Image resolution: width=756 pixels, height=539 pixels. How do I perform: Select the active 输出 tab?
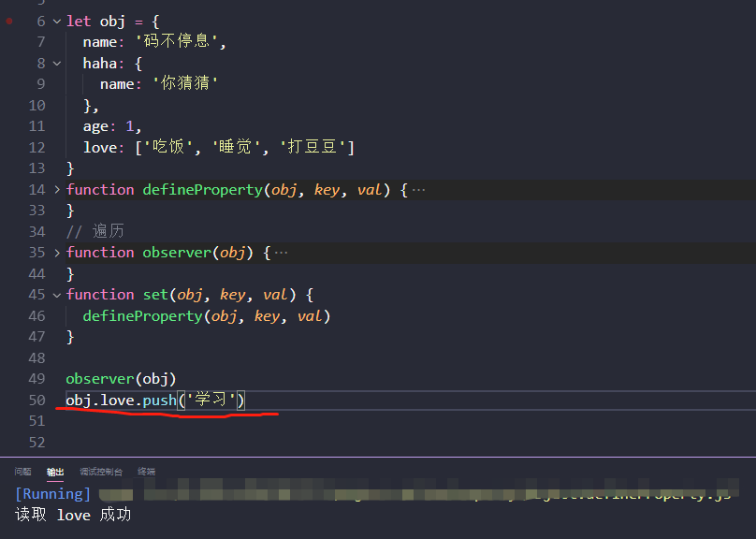pyautogui.click(x=53, y=472)
